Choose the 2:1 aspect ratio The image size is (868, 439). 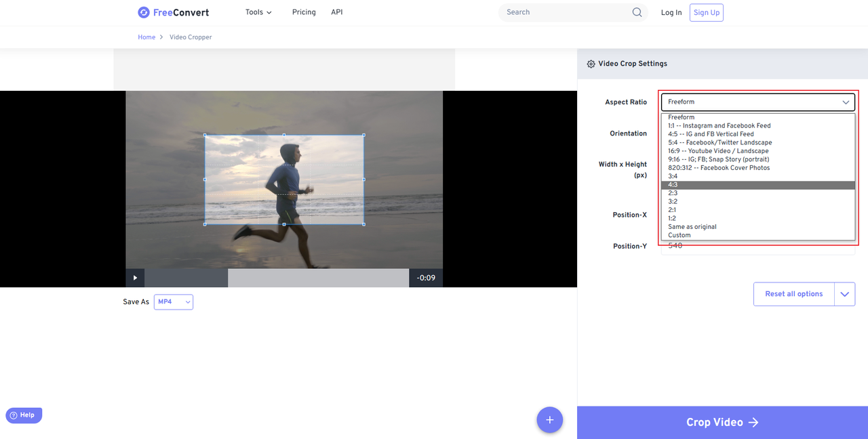point(758,210)
